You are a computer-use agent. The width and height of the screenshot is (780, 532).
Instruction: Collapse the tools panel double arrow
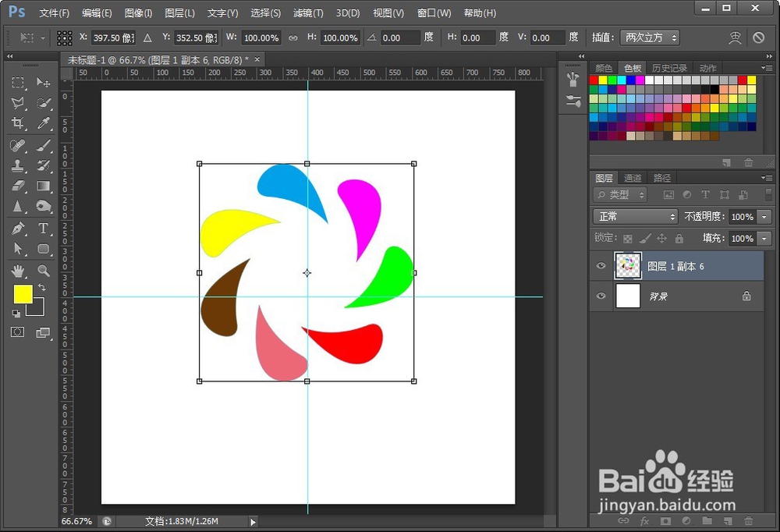pyautogui.click(x=9, y=56)
